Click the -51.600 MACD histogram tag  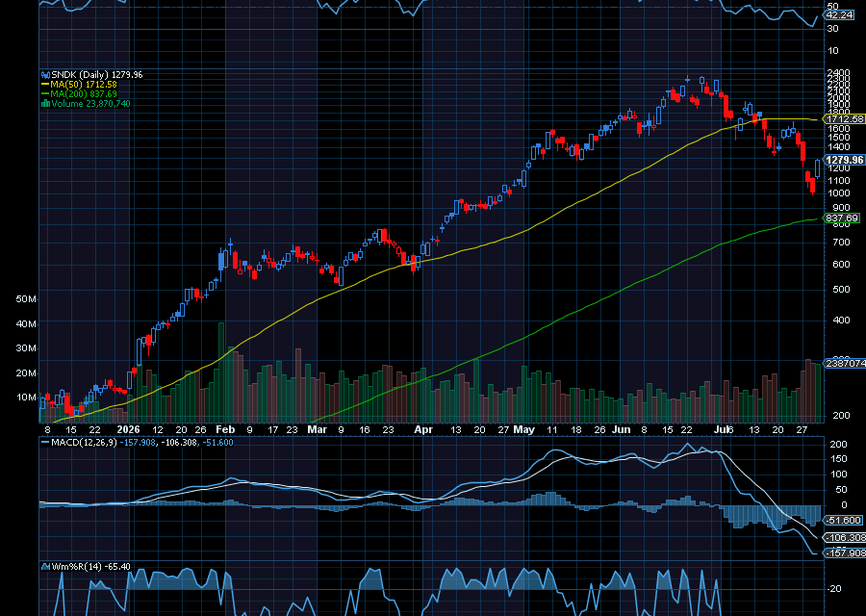click(x=843, y=521)
